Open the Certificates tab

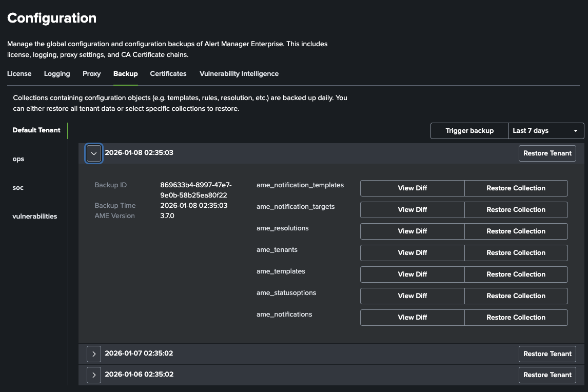(x=168, y=74)
